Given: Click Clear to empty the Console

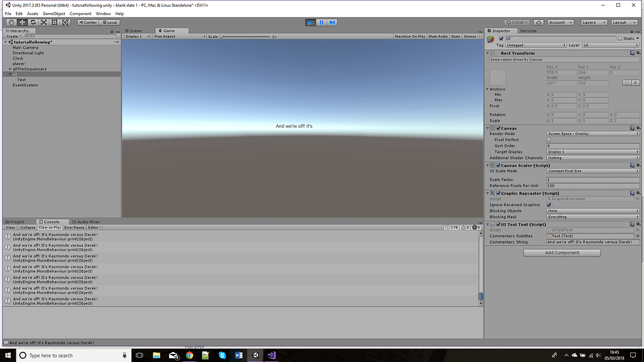Looking at the screenshot, I should point(9,227).
